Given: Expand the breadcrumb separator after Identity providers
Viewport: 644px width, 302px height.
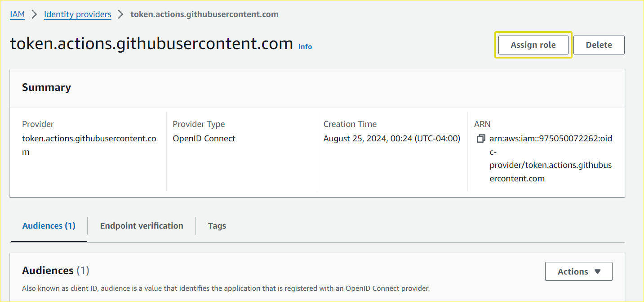Looking at the screenshot, I should coord(120,14).
